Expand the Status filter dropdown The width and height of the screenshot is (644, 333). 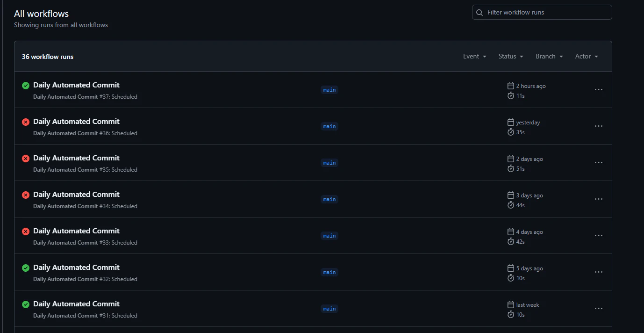511,57
